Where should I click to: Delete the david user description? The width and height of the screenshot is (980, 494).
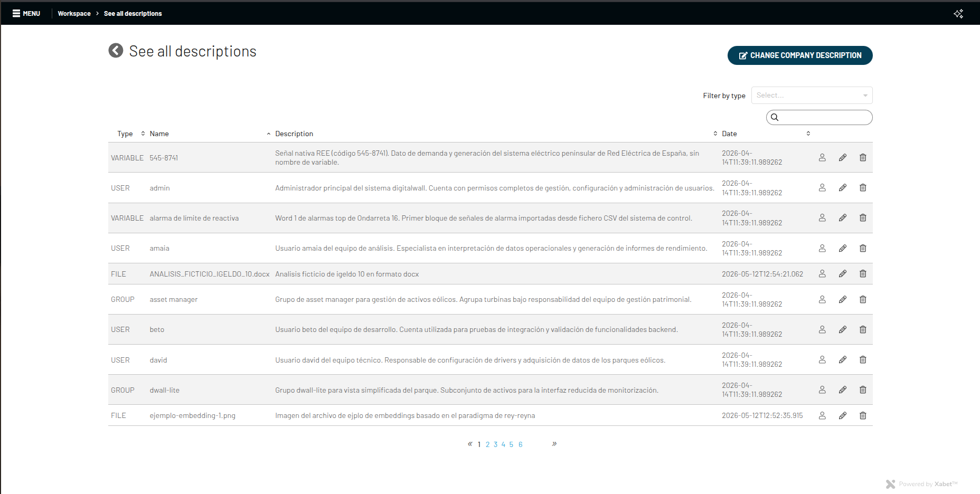(x=863, y=359)
